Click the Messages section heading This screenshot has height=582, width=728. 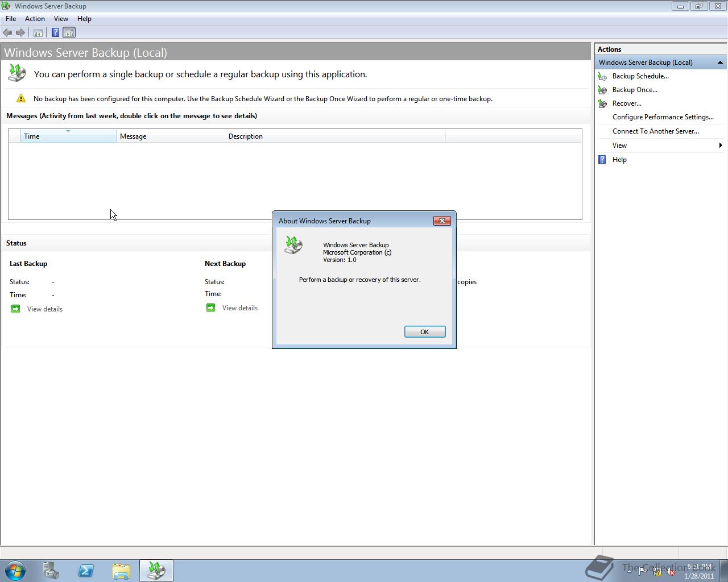(131, 116)
